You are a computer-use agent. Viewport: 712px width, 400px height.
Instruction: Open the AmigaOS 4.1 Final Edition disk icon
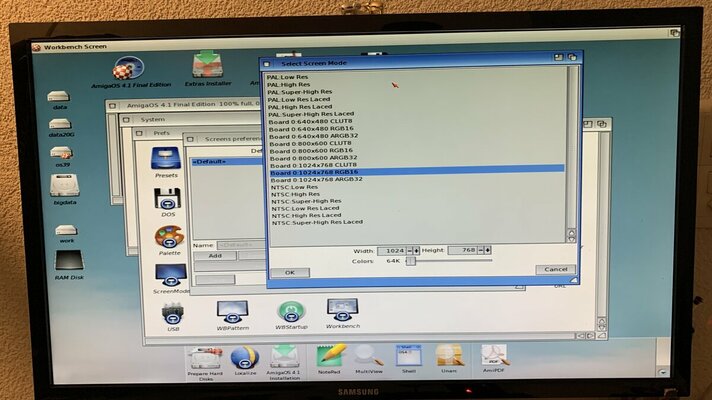pos(129,69)
